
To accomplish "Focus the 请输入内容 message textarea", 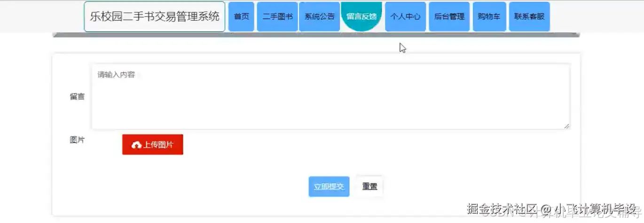I will [331, 97].
